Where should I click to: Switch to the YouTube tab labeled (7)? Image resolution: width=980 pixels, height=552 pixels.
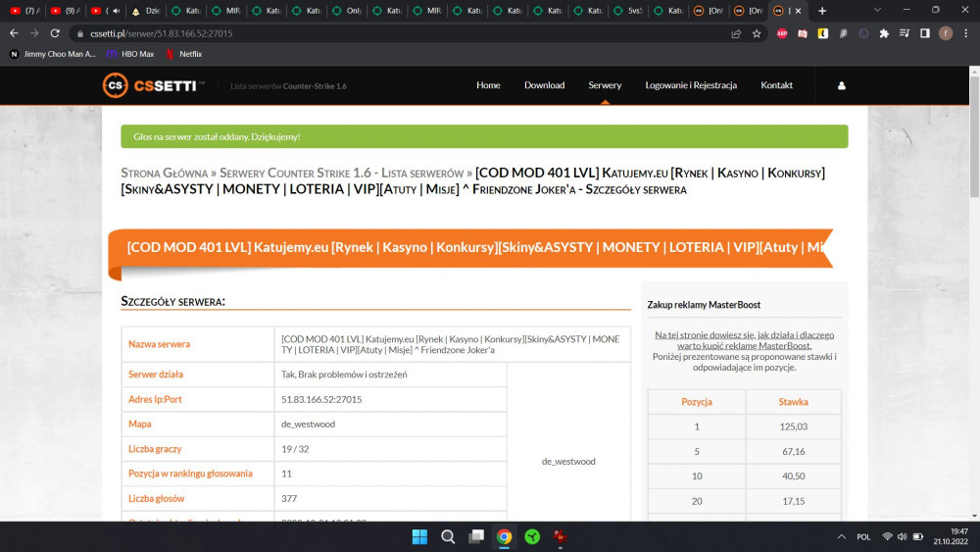(x=25, y=11)
